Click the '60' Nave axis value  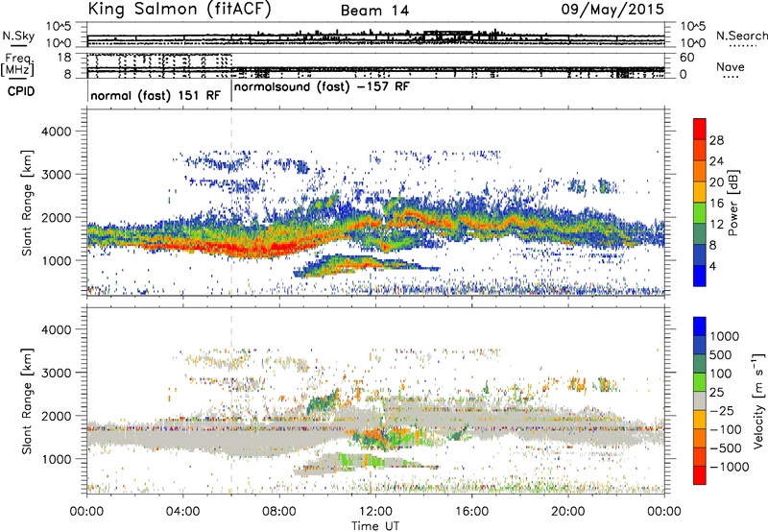click(x=686, y=58)
